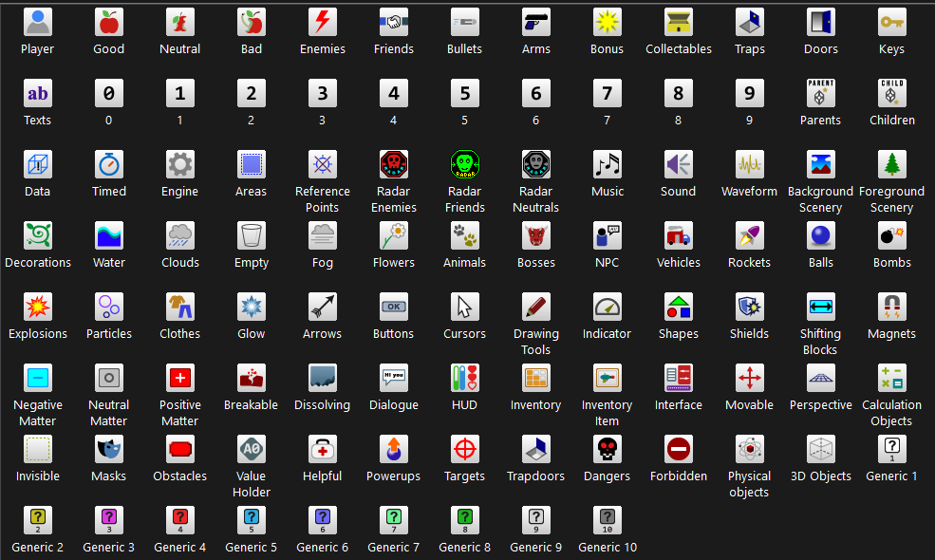Select the Calculation Objects icon
935x560 pixels.
(x=892, y=378)
